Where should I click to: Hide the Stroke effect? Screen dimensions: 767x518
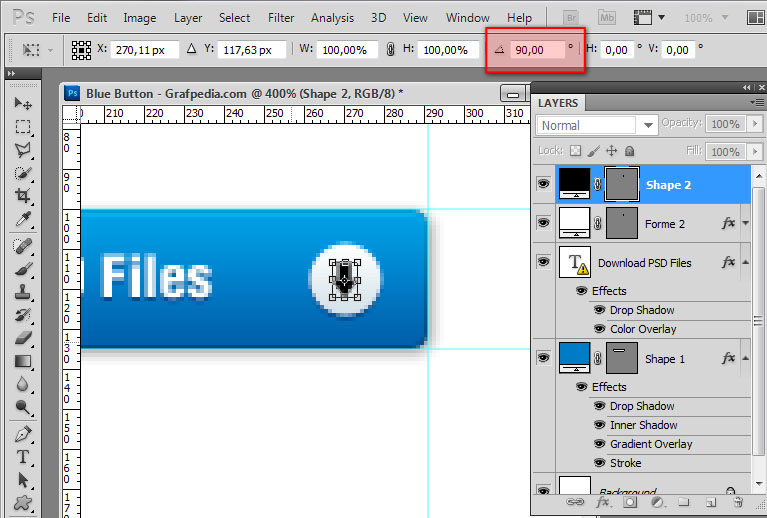tap(600, 463)
